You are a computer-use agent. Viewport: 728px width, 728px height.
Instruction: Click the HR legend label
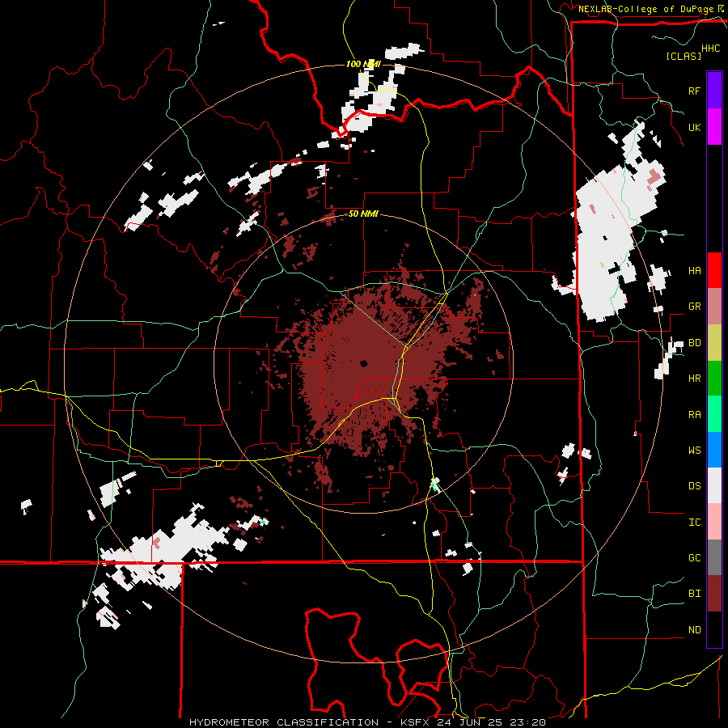(x=694, y=379)
